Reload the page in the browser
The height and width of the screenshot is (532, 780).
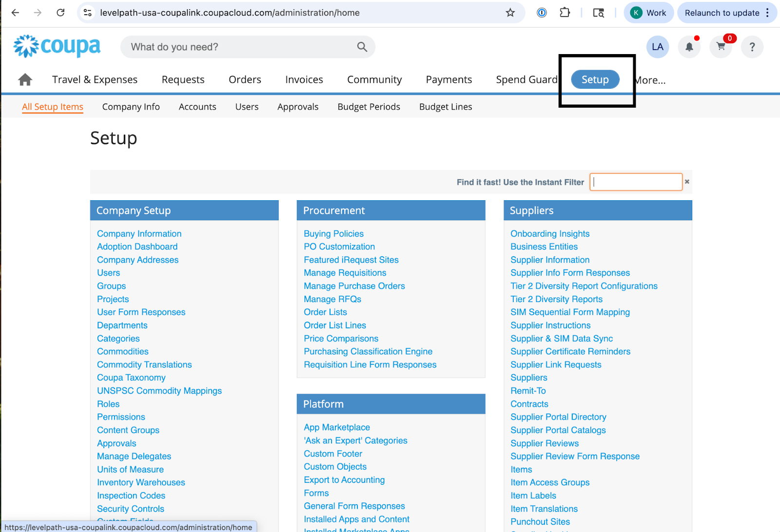coord(60,13)
